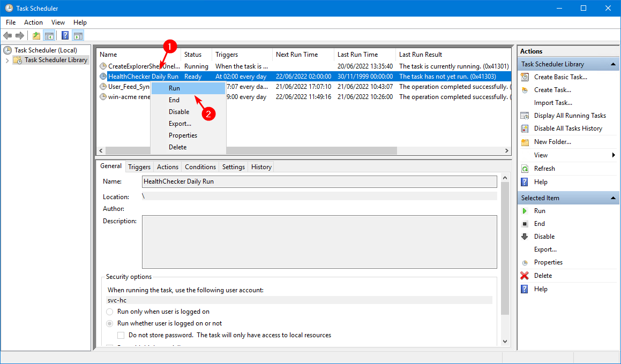The width and height of the screenshot is (621, 364).
Task: Click the task list horizontal scrollbar left arrow
Action: pos(101,151)
